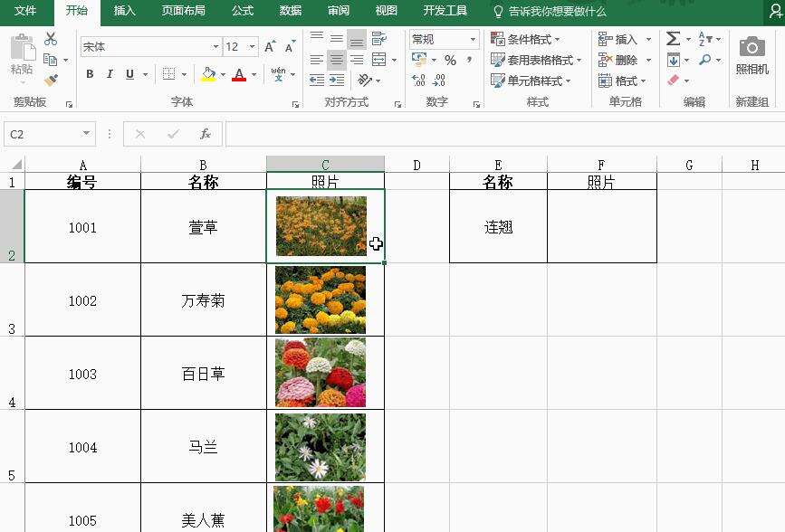Screen dimensions: 785x532
Task: Click Merge and Center icon
Action: point(379,60)
